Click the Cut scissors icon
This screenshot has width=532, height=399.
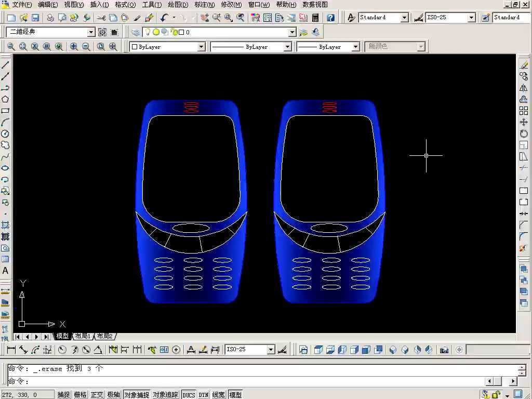tap(101, 18)
